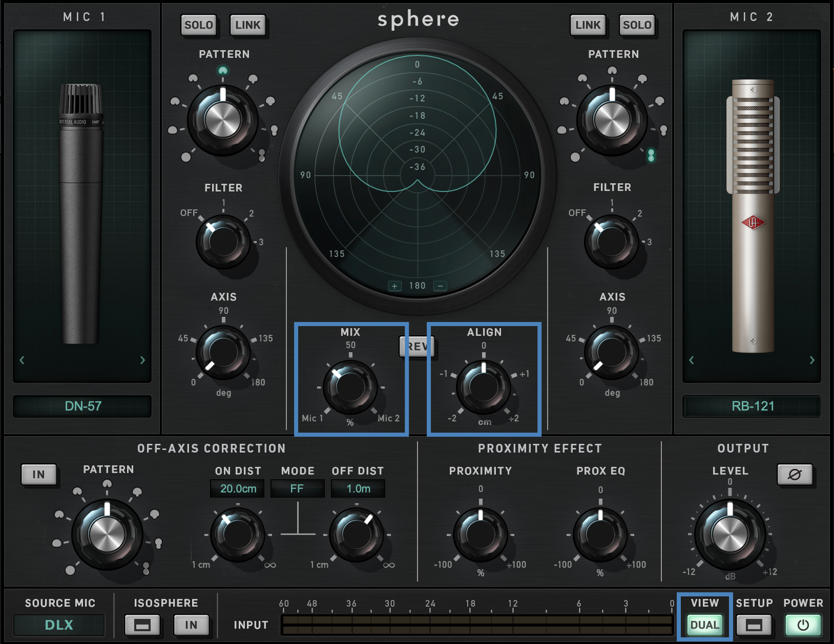Toggle Isosphere display icon button
834x644 pixels.
coord(142,625)
